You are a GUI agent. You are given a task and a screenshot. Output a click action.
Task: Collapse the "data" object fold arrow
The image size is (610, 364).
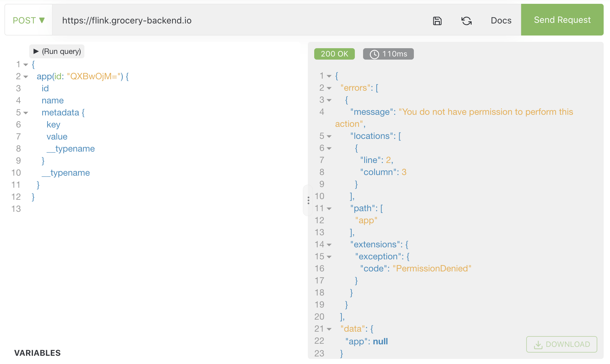329,329
